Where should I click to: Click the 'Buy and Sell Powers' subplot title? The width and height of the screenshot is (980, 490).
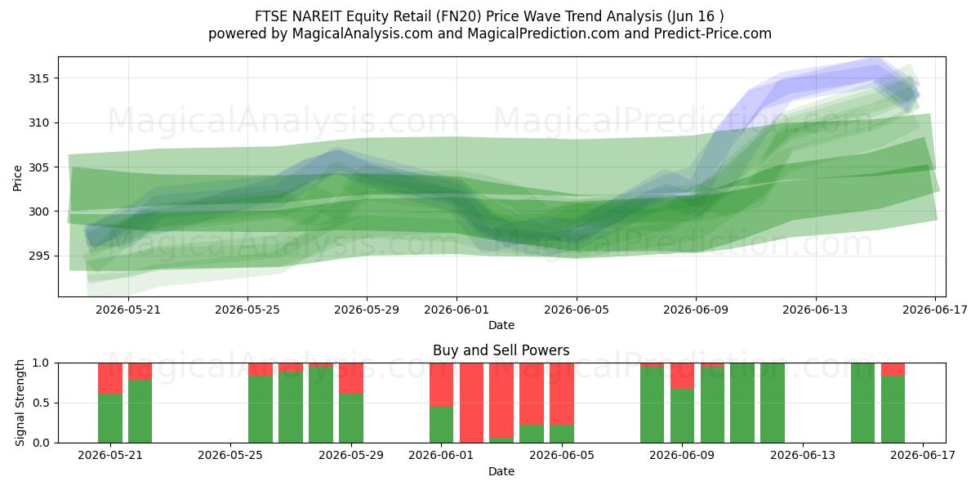tap(501, 350)
